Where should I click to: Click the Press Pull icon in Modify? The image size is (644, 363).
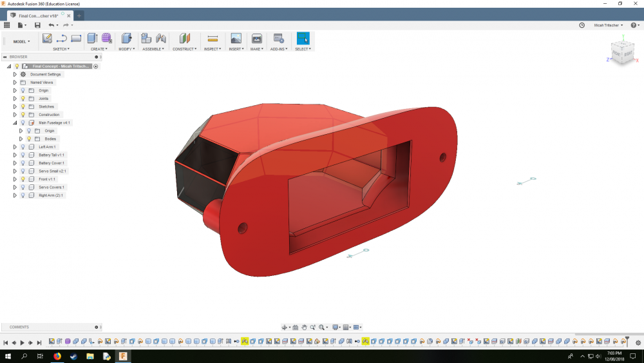click(x=126, y=39)
